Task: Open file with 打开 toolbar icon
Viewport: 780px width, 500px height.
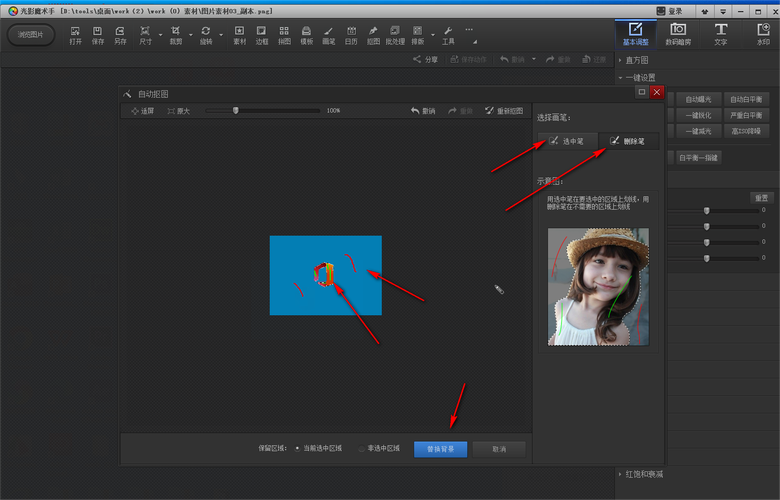Action: pyautogui.click(x=75, y=36)
